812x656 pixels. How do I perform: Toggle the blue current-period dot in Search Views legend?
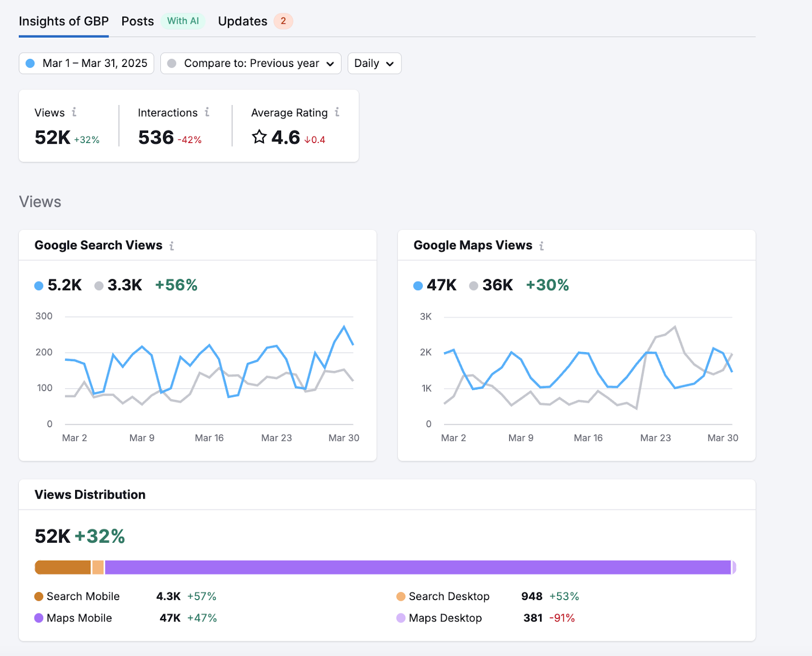(x=39, y=285)
